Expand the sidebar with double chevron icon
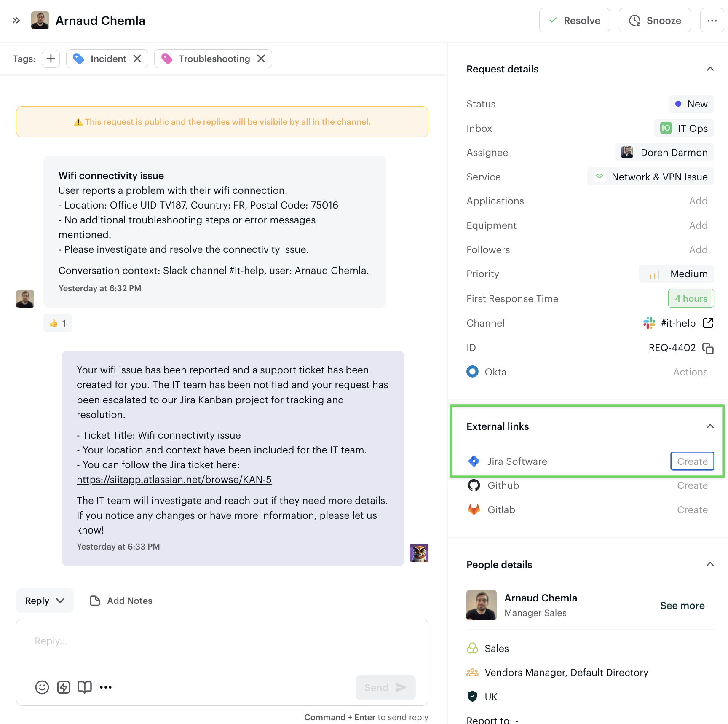The image size is (728, 724). (x=16, y=21)
